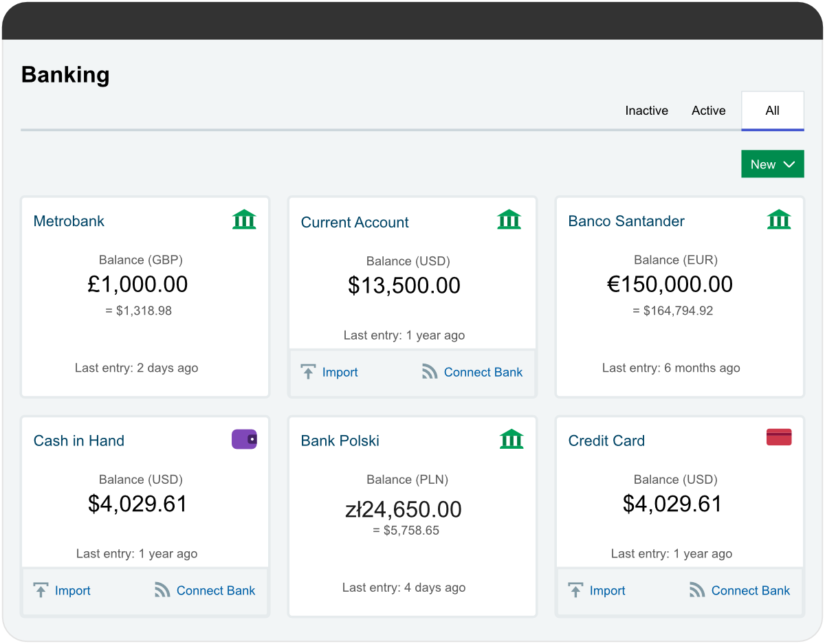
Task: Click the Current Account bank building icon
Action: (x=509, y=220)
